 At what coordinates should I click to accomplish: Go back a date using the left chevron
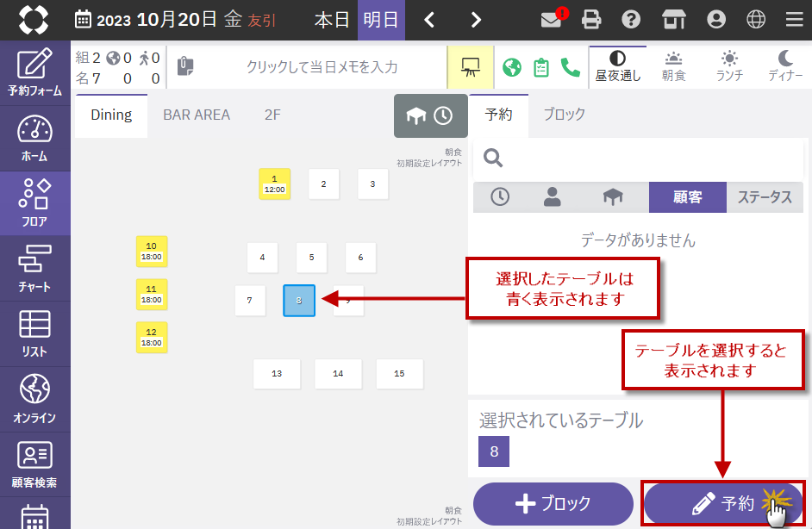(429, 19)
